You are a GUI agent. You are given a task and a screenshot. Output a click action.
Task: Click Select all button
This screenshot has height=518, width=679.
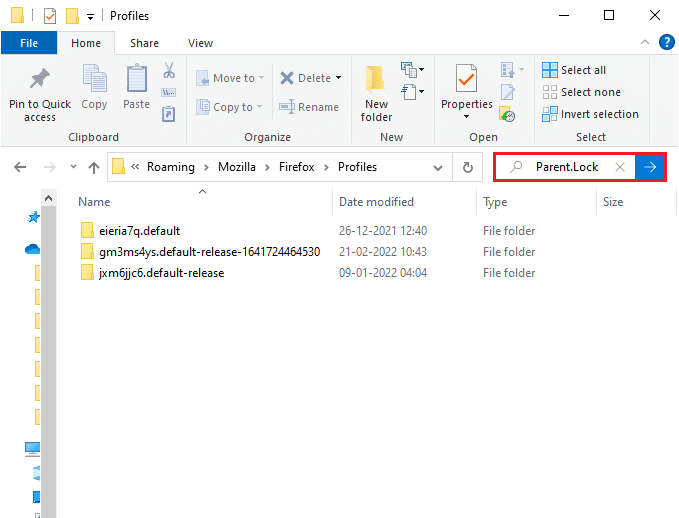[574, 70]
